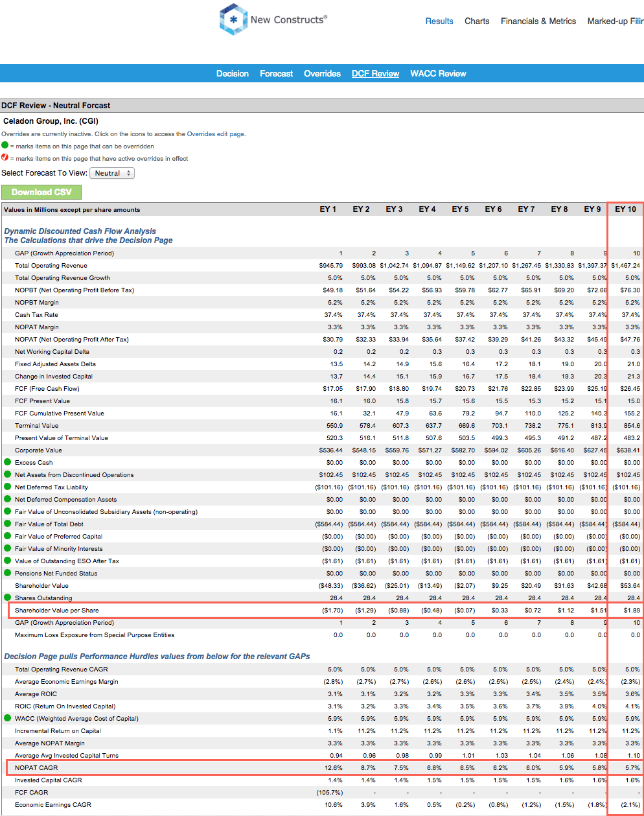The width and height of the screenshot is (644, 816).
Task: Click the Invested Capital CAGR row label
Action: [49, 780]
